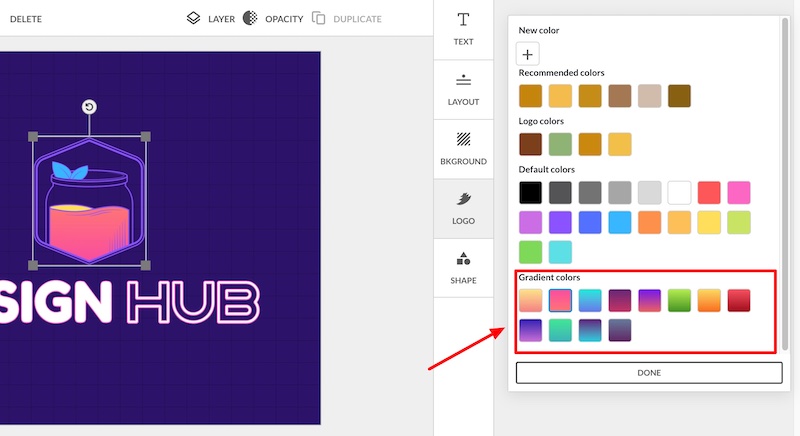Click the color panel scrollbar
800x436 pixels.
787,180
